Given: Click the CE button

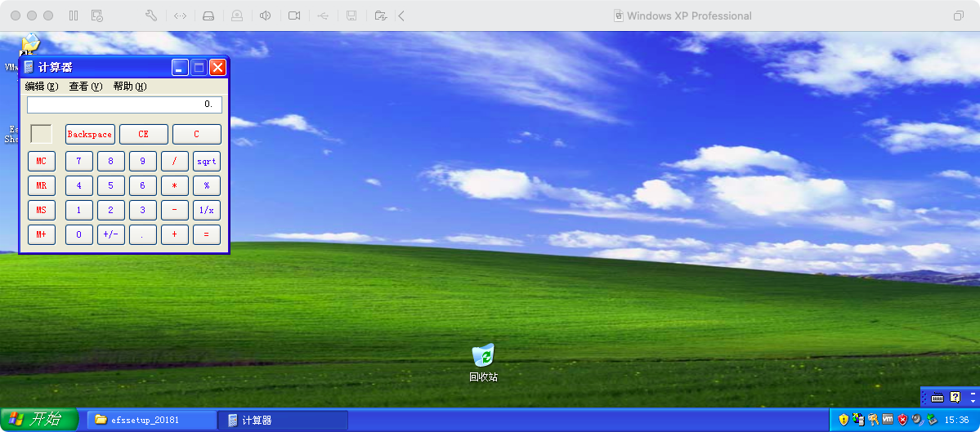Looking at the screenshot, I should pyautogui.click(x=144, y=134).
